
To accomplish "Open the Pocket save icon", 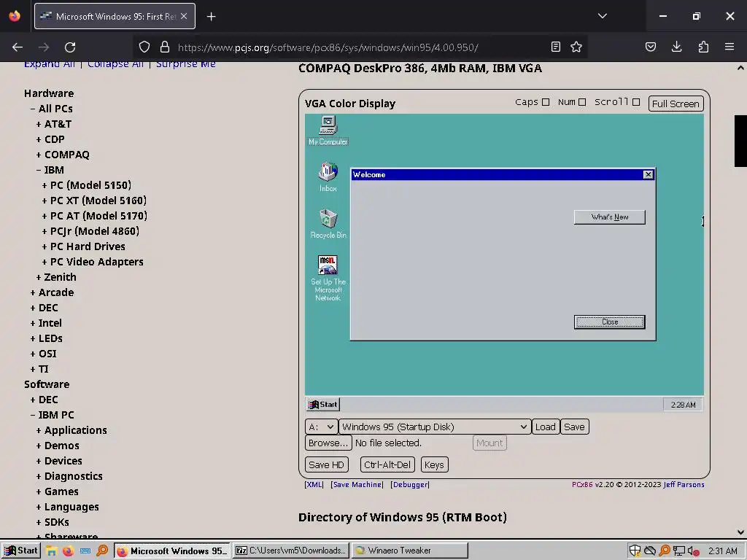I will 651,47.
